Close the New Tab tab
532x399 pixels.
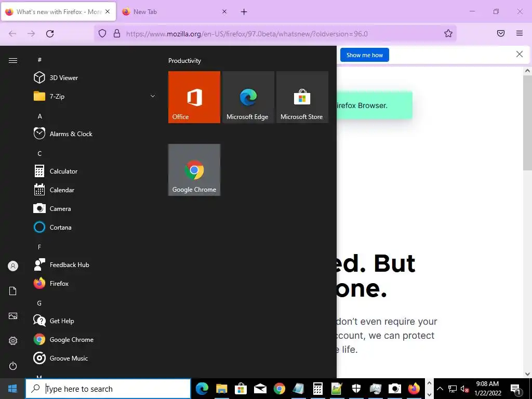224,11
